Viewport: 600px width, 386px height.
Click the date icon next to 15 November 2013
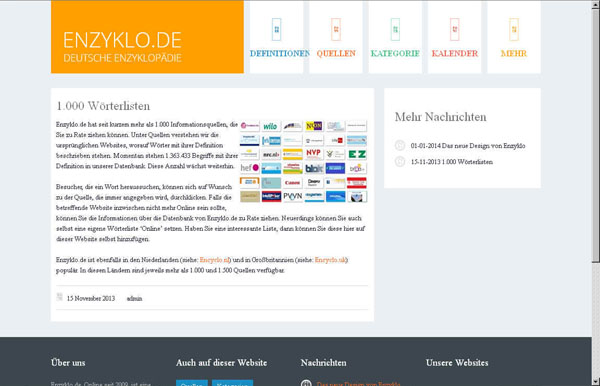tap(60, 297)
